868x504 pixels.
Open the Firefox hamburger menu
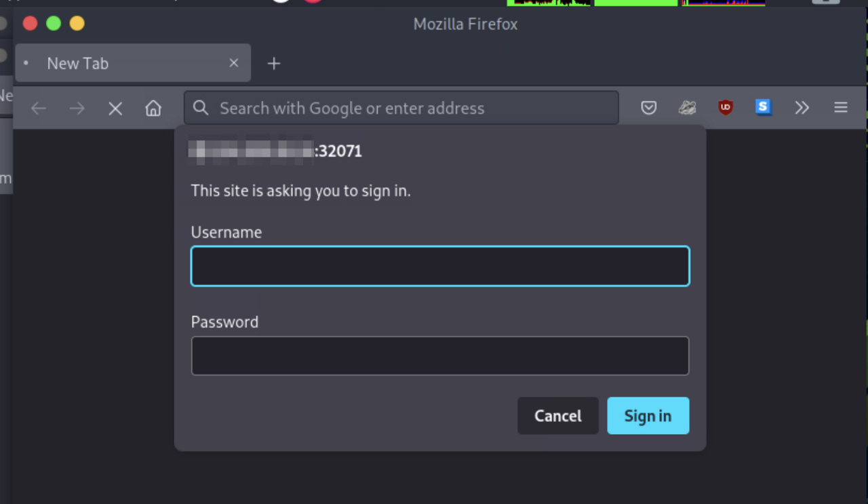(840, 108)
